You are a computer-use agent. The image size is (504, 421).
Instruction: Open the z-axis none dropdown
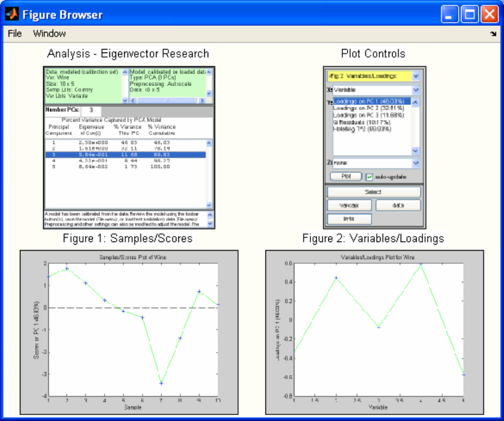coord(376,163)
